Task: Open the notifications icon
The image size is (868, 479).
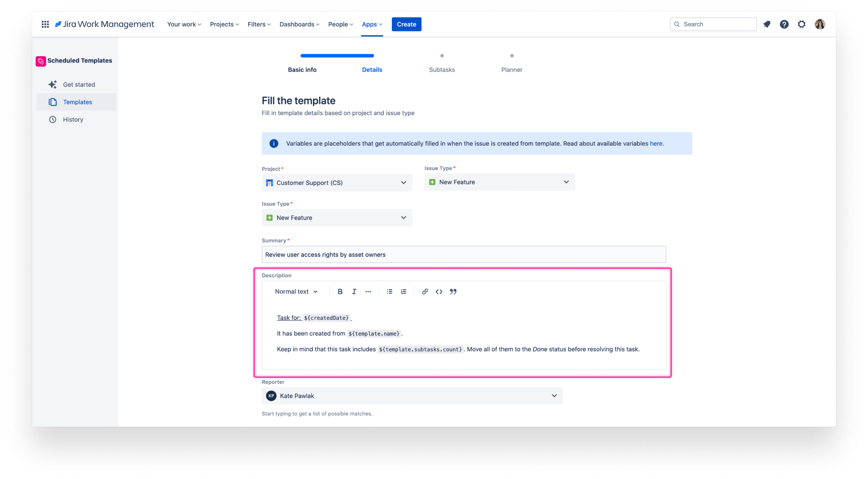Action: (x=767, y=24)
